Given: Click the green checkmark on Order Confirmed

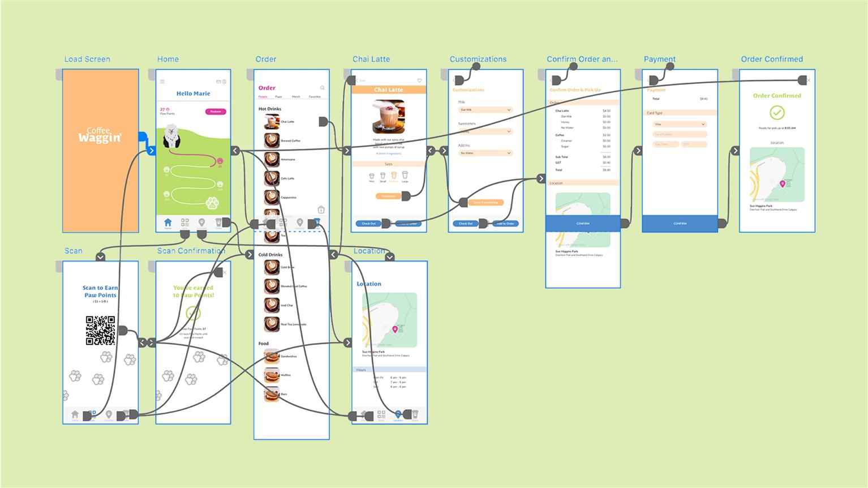Looking at the screenshot, I should (x=777, y=113).
